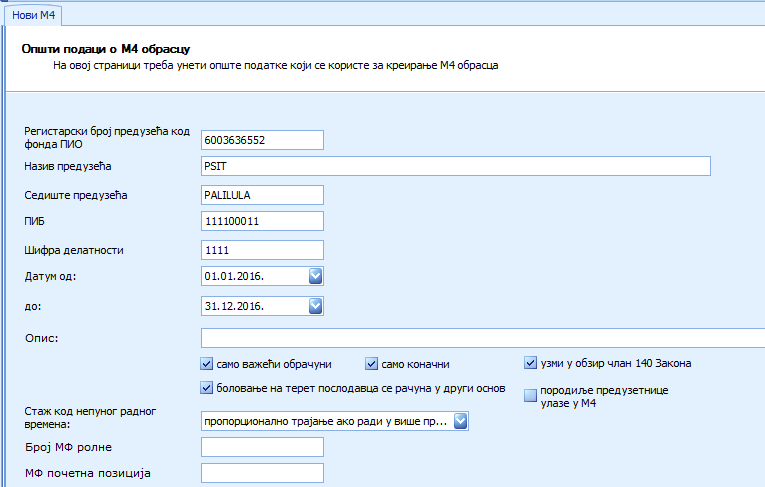Viewport: 765px width, 487px height.
Task: Enable породиље предузетнице улазе у М4 checkbox
Action: point(531,396)
